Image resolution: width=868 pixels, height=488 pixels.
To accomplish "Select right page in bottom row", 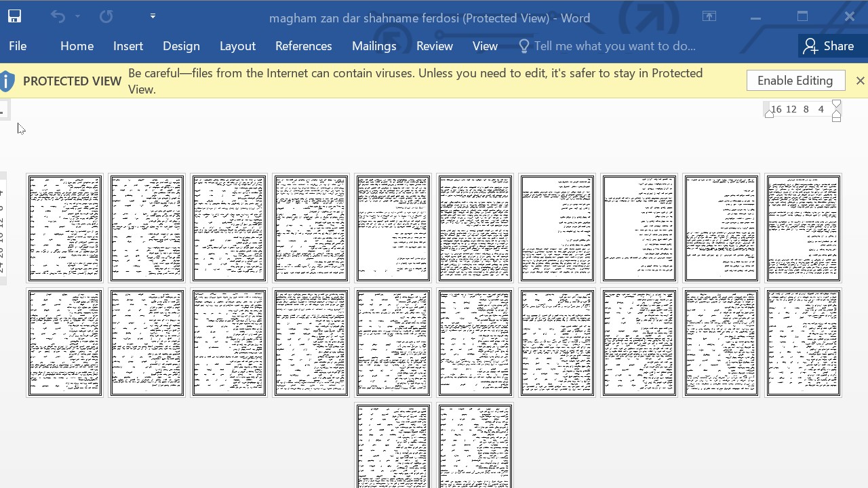I will [x=475, y=446].
